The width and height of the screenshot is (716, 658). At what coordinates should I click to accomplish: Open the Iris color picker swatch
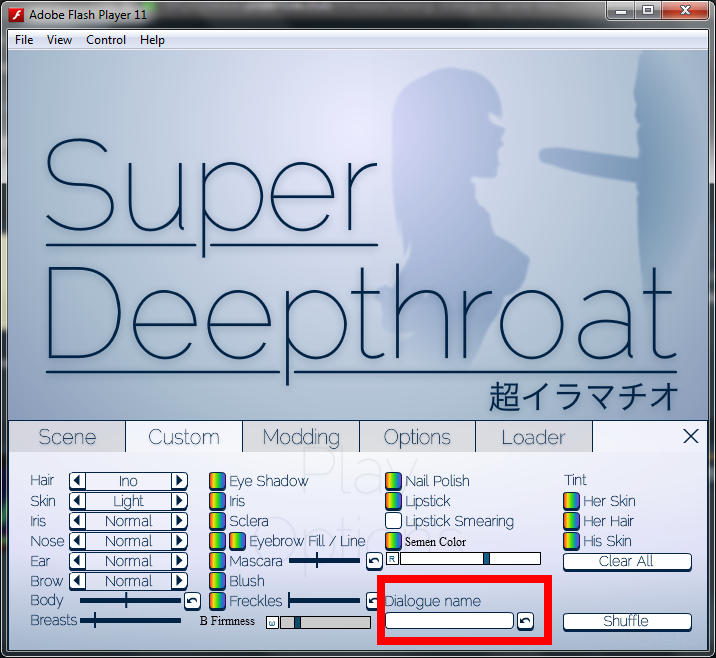[x=217, y=501]
